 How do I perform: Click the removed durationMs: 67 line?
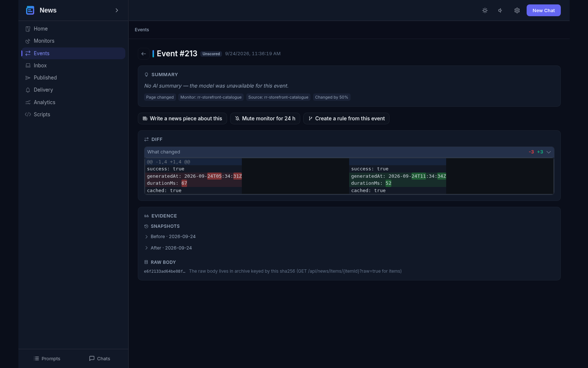coord(193,183)
